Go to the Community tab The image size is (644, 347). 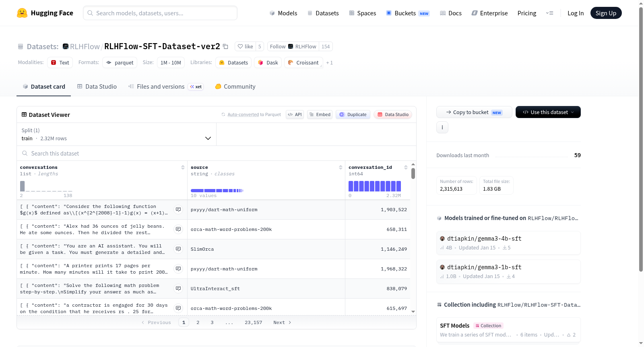coord(235,86)
